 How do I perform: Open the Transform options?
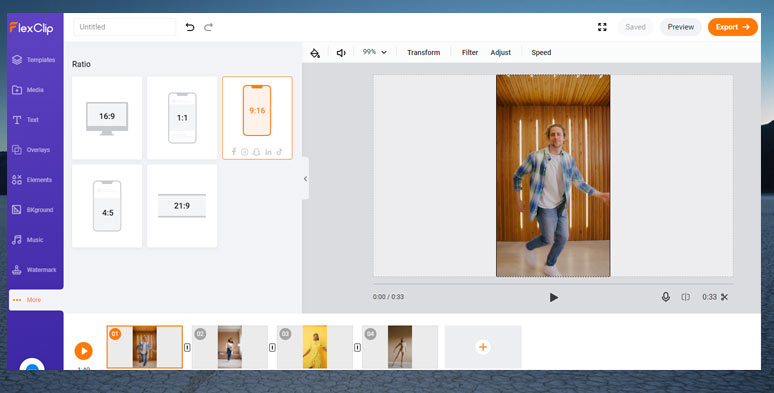pos(424,52)
